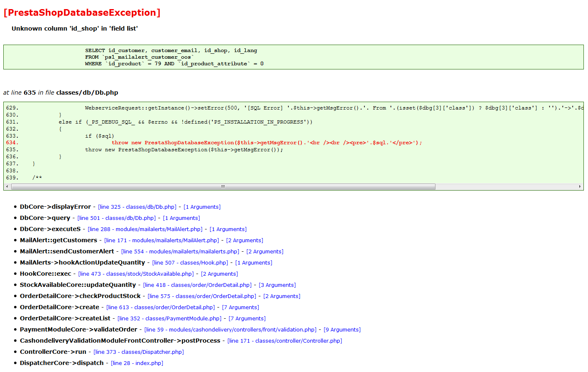Click code line 631 with _PS_DEBUG_SQL_
The image size is (588, 372).
[x=186, y=122]
